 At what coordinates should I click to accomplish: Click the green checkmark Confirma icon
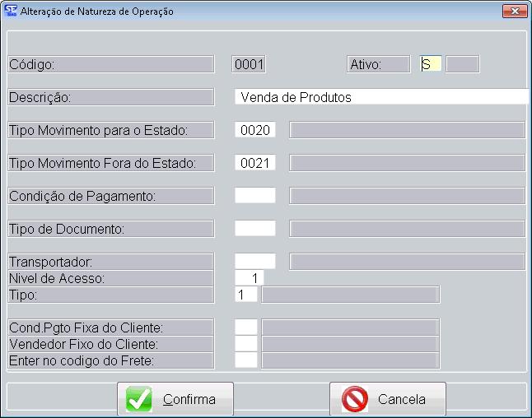[139, 399]
